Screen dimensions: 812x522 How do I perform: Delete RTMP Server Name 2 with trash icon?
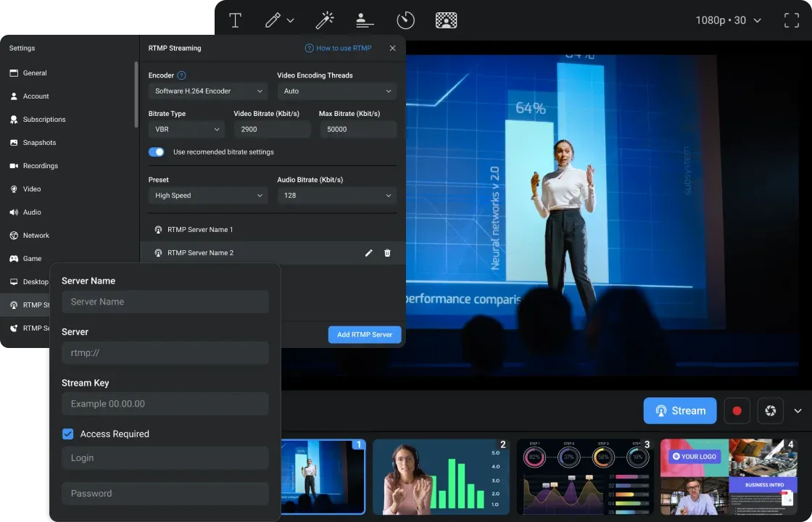click(x=387, y=253)
